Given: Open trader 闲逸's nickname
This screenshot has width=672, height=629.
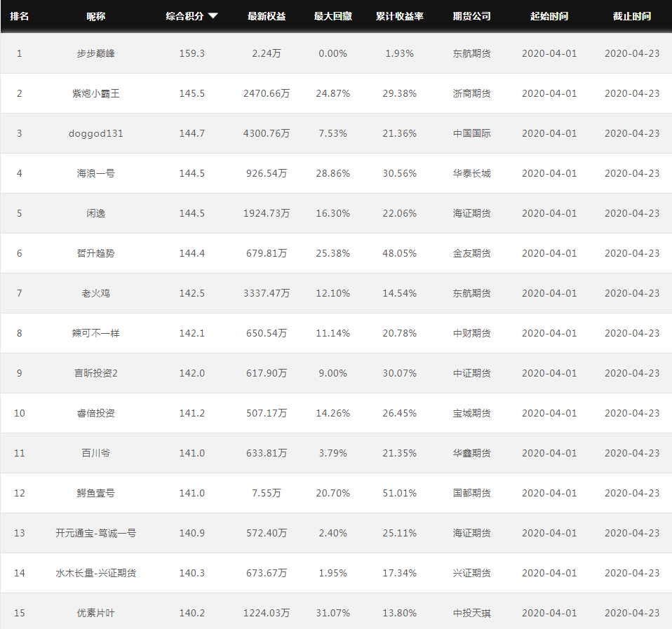Looking at the screenshot, I should coord(96,213).
